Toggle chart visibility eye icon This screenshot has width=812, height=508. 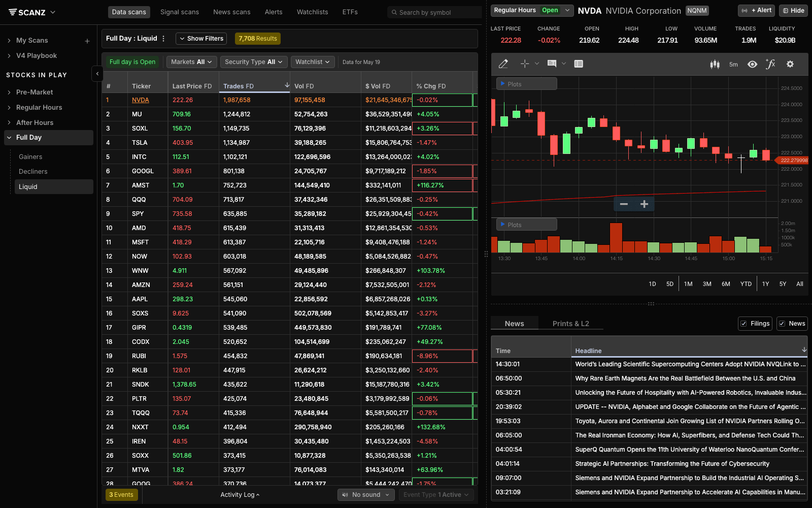(x=753, y=65)
